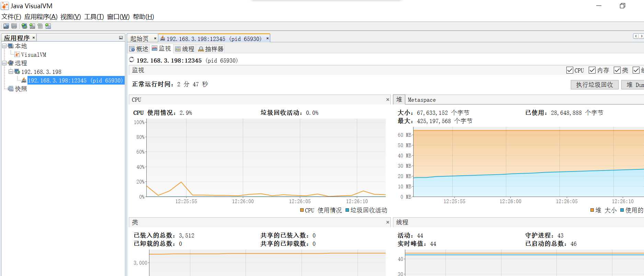Toggle the 类 checkbox
The height and width of the screenshot is (276, 644).
click(617, 70)
